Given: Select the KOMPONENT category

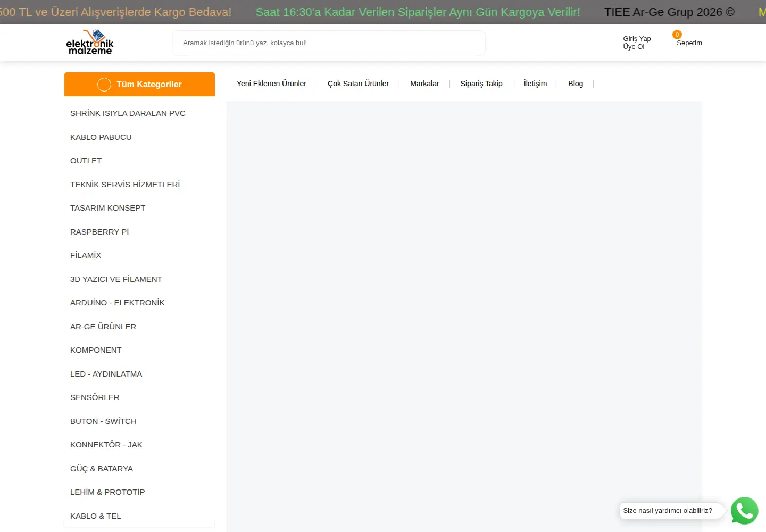Looking at the screenshot, I should tap(96, 350).
